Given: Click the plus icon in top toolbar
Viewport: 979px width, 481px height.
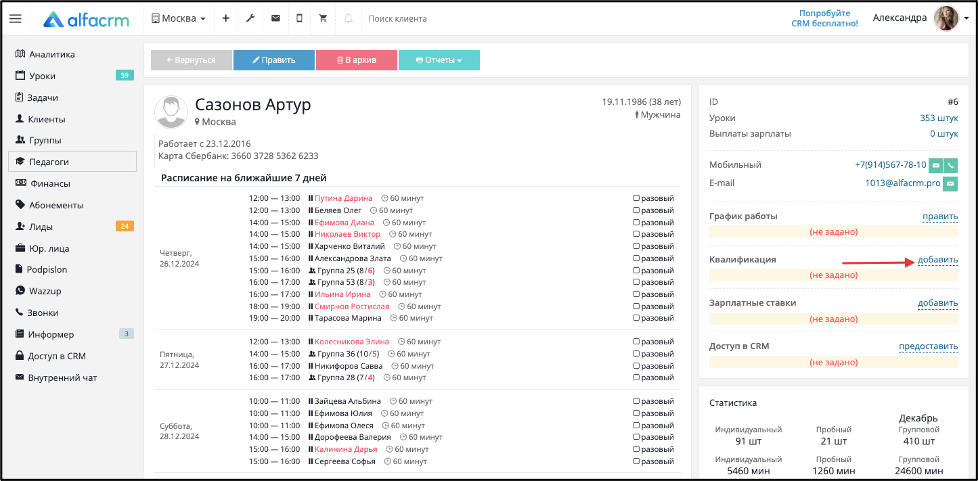Looking at the screenshot, I should click(x=225, y=19).
